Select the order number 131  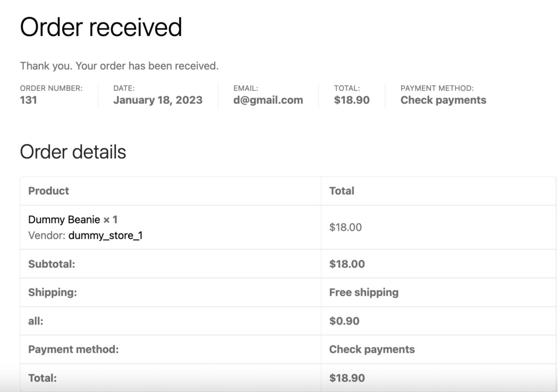coord(28,100)
